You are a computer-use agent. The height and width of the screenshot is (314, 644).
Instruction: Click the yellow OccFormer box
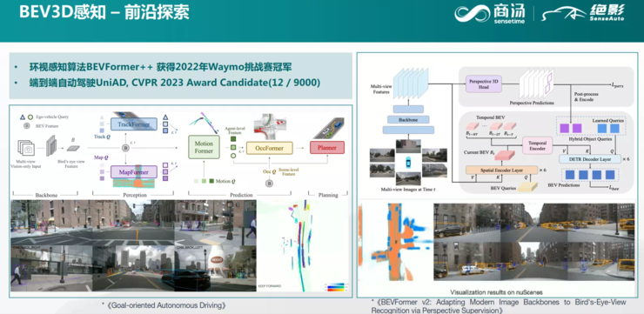[270, 148]
